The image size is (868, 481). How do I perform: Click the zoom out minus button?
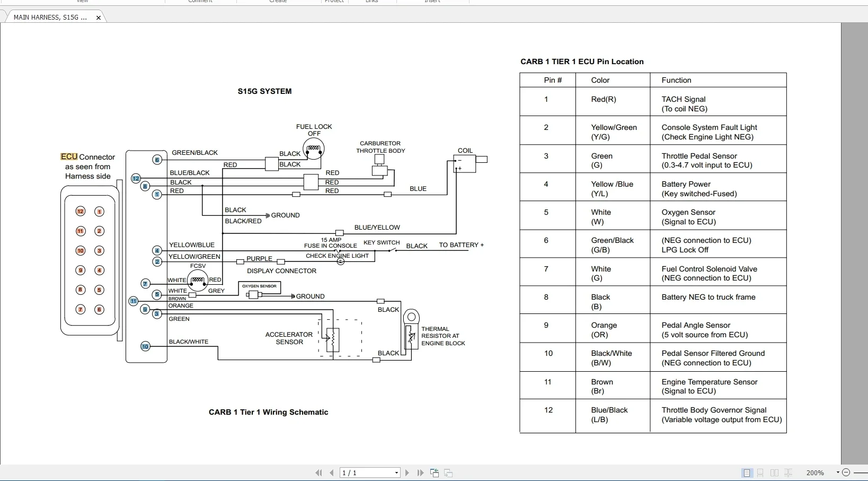[x=846, y=473]
